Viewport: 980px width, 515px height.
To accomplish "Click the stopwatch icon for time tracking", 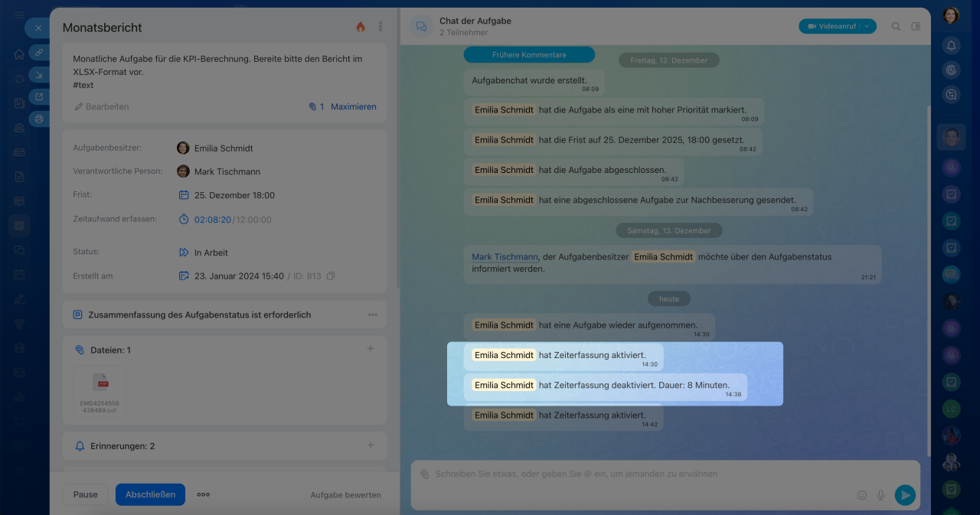I will pyautogui.click(x=184, y=220).
